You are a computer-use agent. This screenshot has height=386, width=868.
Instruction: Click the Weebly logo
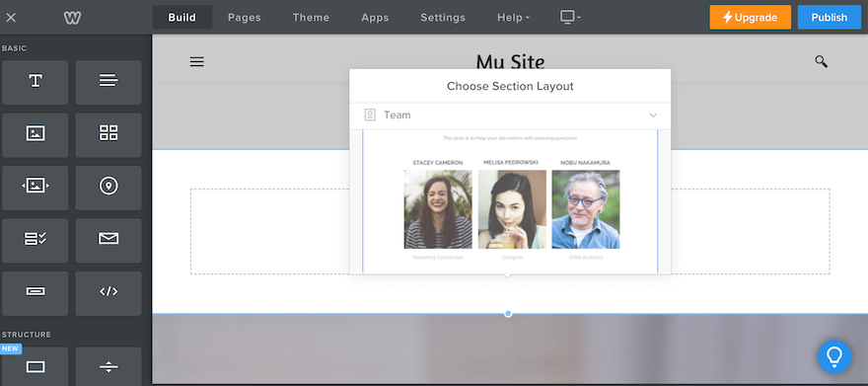[x=72, y=18]
